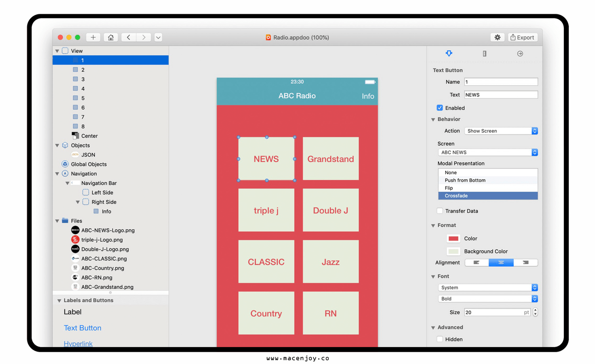Screen dimensions: 595x364
Task: Open the Screen dropdown (ABC NEWS)
Action: (x=488, y=153)
